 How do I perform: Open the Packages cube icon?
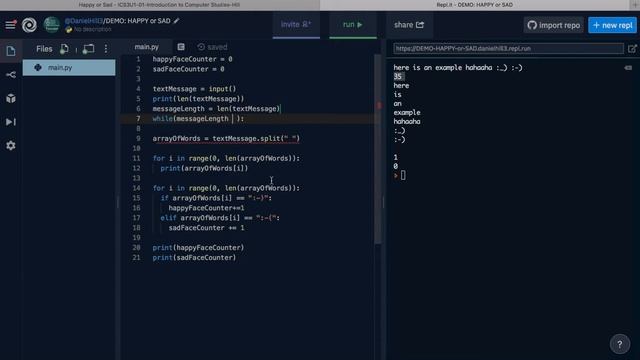[x=11, y=98]
